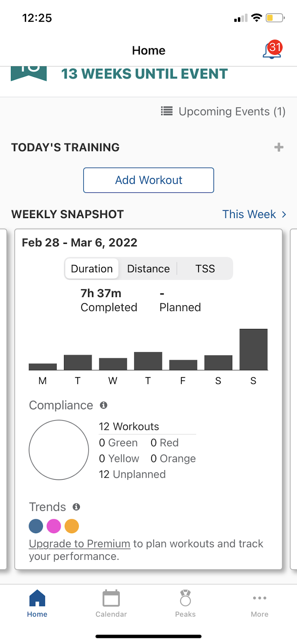
Task: Open the More menu dots
Action: coord(260,598)
